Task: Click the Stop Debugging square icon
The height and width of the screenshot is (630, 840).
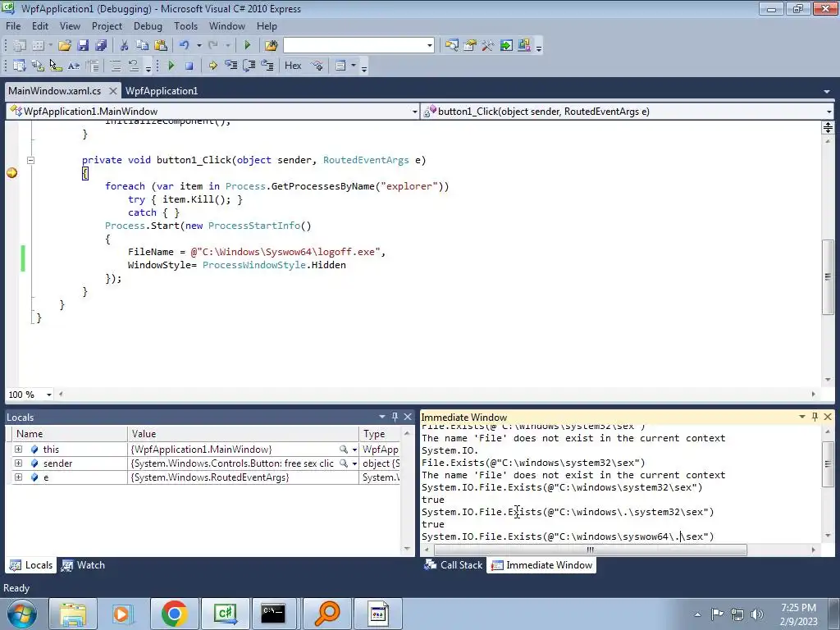Action: [x=189, y=66]
